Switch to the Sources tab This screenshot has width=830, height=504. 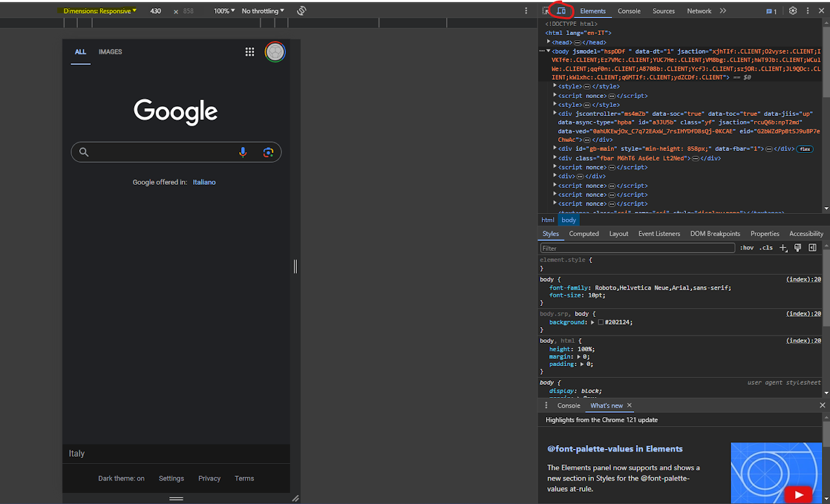(663, 11)
